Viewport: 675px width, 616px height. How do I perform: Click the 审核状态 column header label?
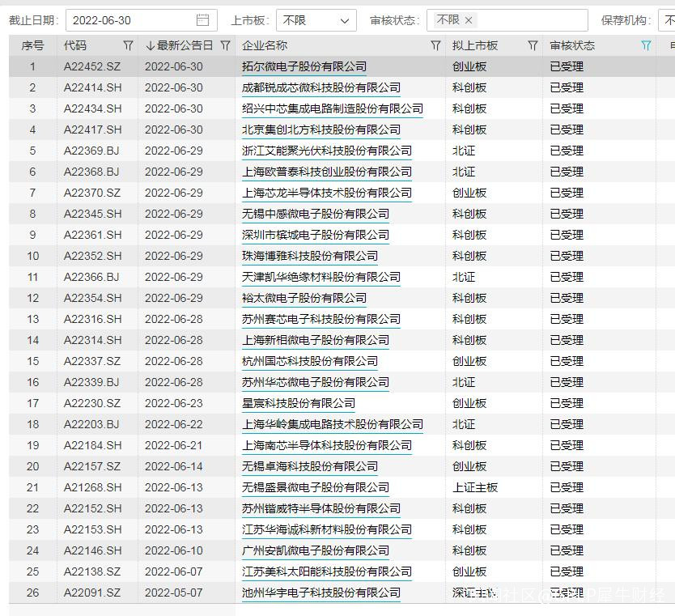pos(572,45)
